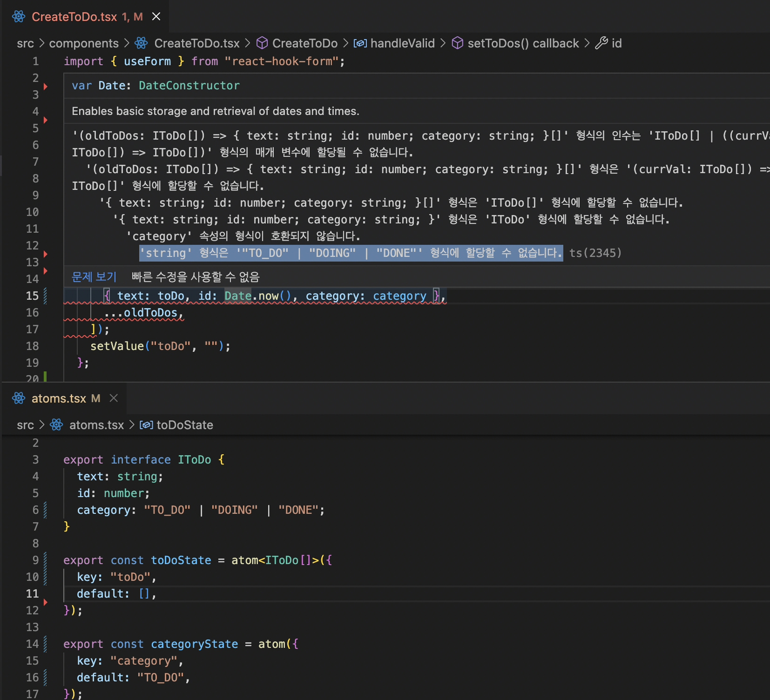Click the modified-line gutter bar at atoms.tsx line 14
The height and width of the screenshot is (700, 770).
(x=45, y=644)
